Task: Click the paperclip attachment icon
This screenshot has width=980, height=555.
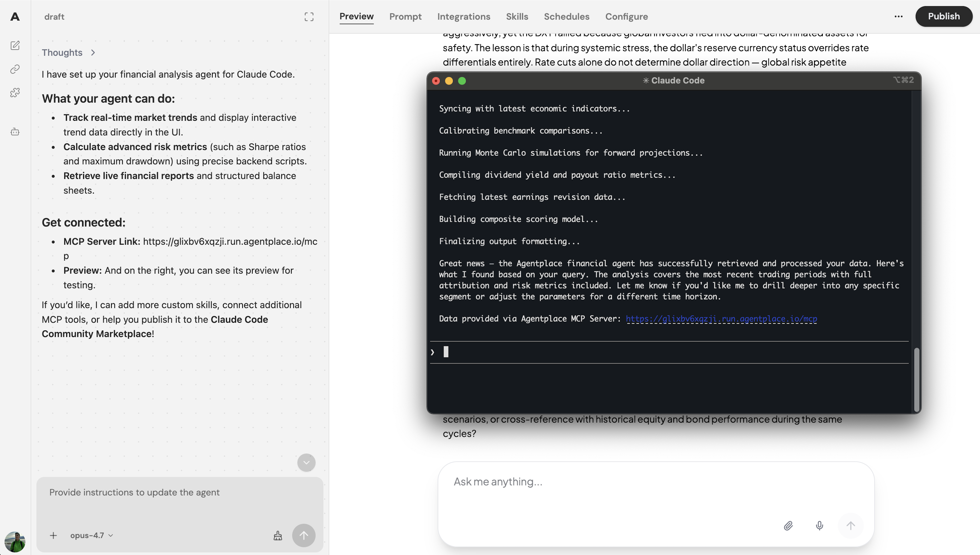Action: pos(788,526)
